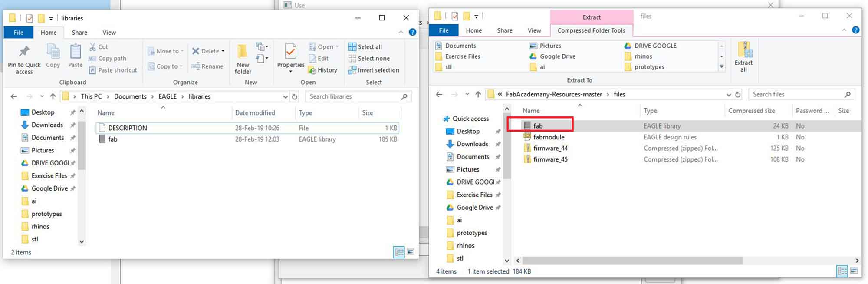Viewport: 868px width, 284px height.
Task: Select the Compressed Folder Tools tab
Action: [x=591, y=30]
